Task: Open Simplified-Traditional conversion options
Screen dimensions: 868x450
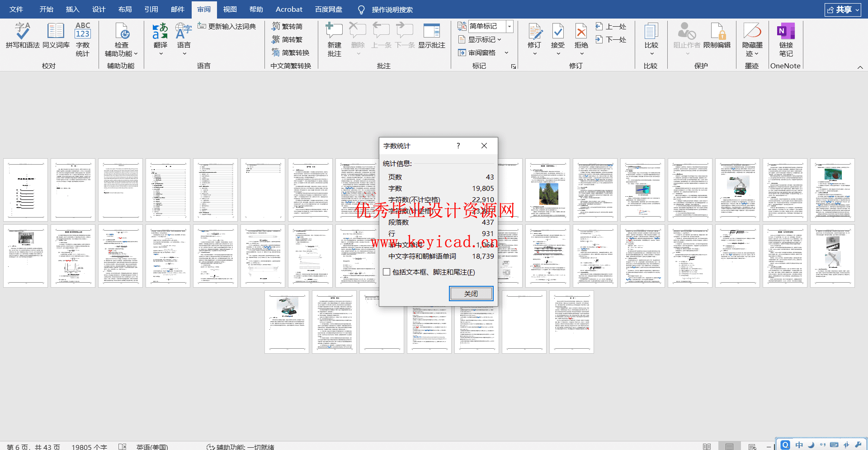Action: (291, 52)
